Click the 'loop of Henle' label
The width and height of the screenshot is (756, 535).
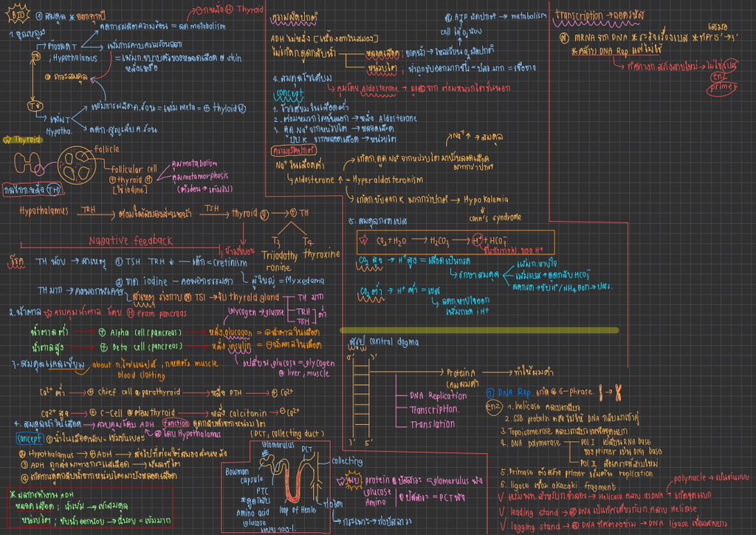[x=298, y=509]
